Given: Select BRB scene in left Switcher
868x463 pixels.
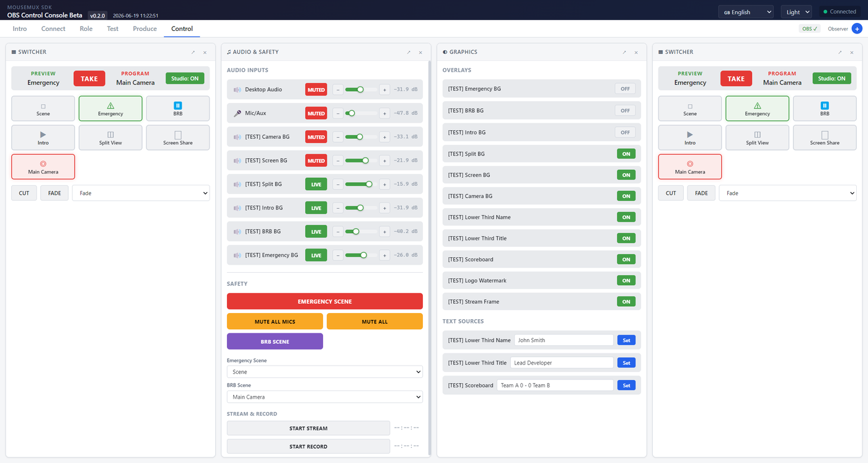Looking at the screenshot, I should coord(178,108).
